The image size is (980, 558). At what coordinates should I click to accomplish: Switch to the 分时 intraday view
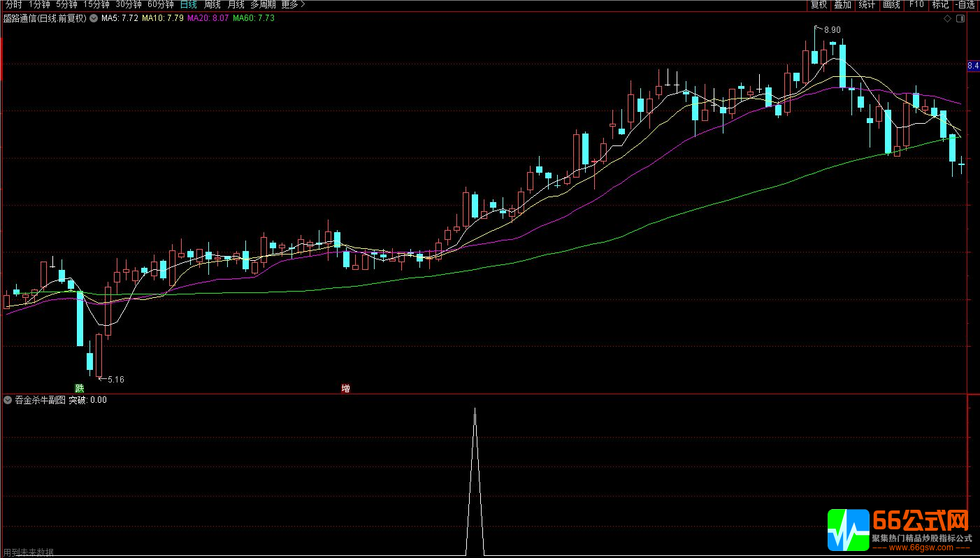14,4
